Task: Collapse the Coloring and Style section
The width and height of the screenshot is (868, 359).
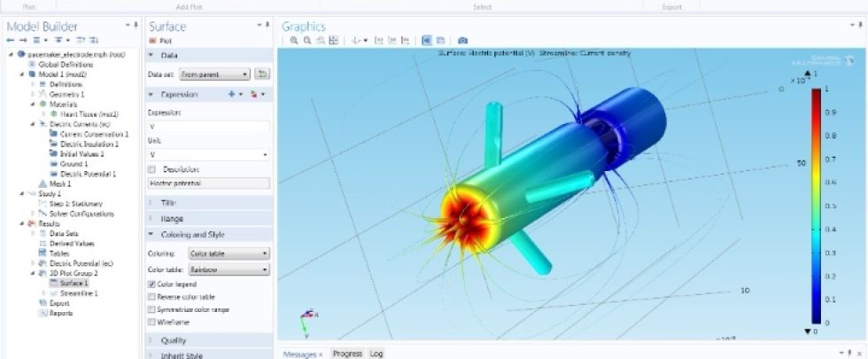Action: (151, 235)
